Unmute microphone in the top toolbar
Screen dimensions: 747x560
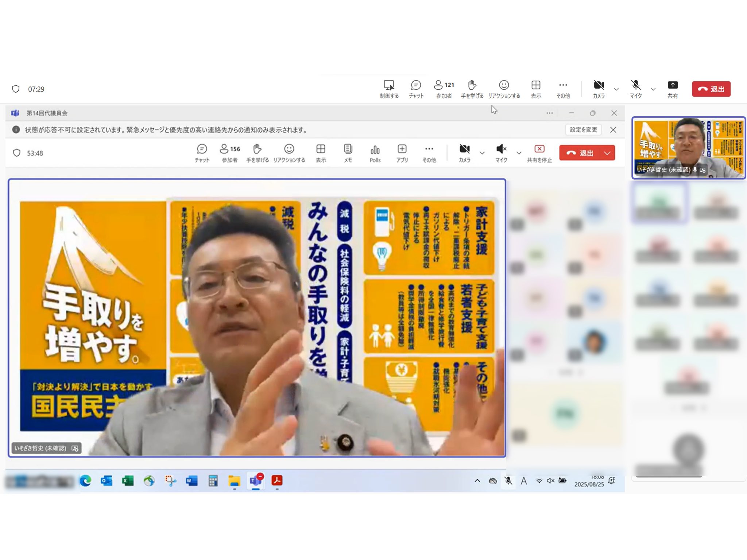tap(636, 89)
